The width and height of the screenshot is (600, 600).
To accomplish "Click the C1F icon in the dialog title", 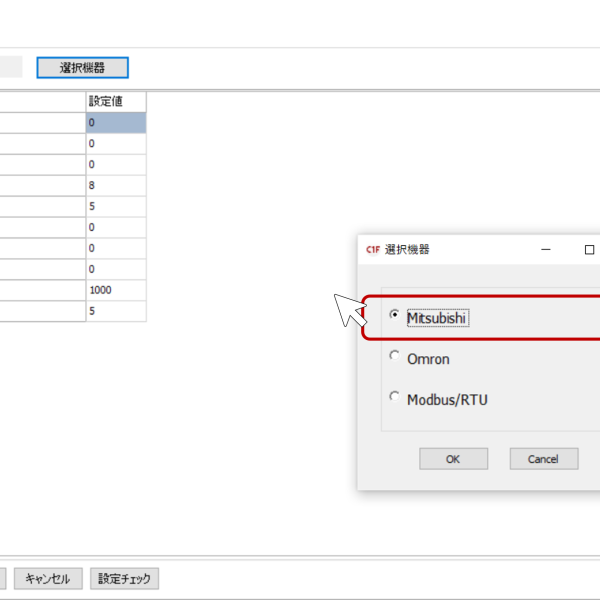I will [373, 249].
